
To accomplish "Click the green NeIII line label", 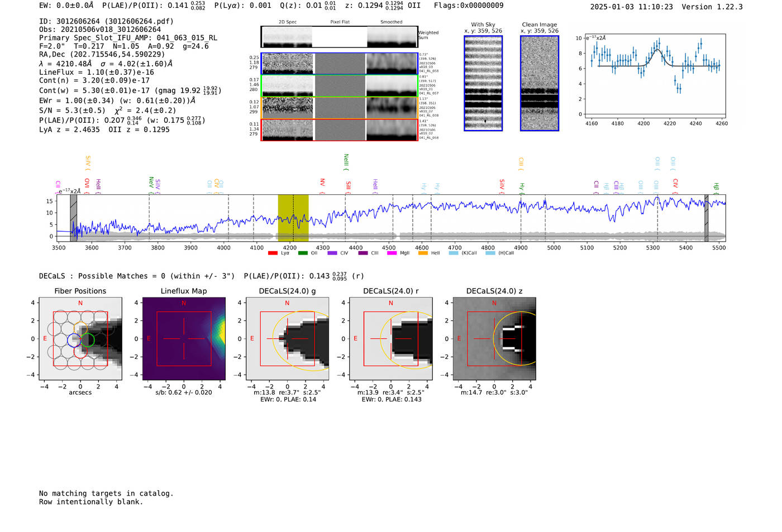I will (x=346, y=162).
